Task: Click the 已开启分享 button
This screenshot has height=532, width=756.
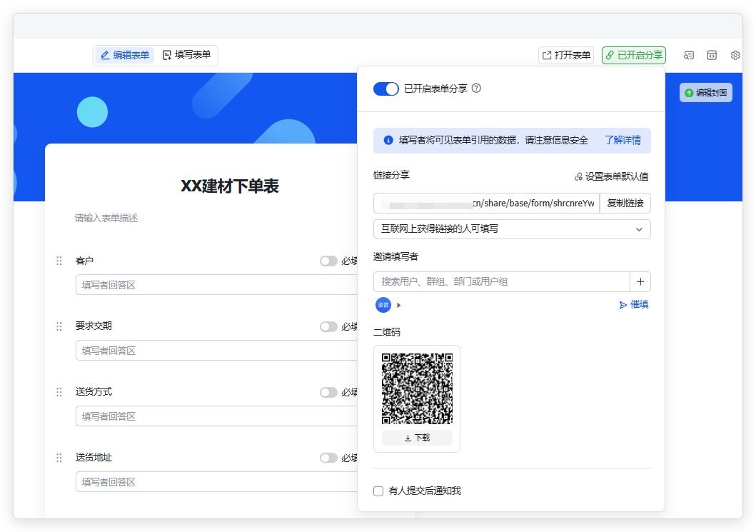Action: 634,55
